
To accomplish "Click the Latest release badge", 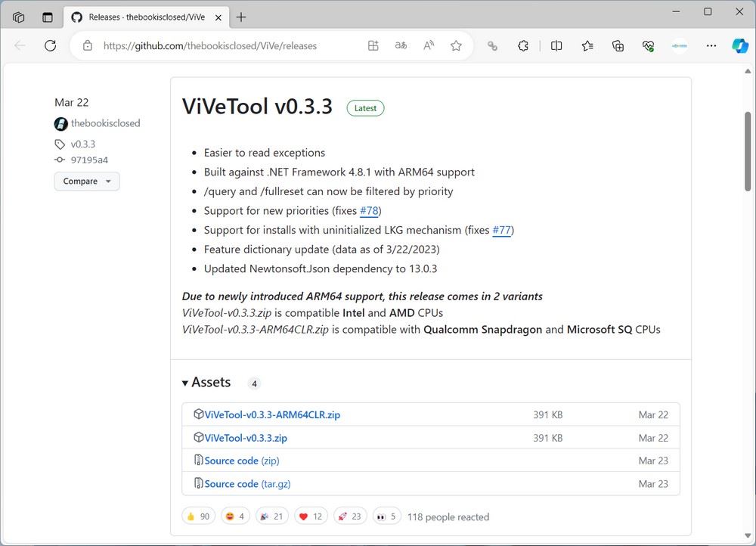I will [x=365, y=108].
